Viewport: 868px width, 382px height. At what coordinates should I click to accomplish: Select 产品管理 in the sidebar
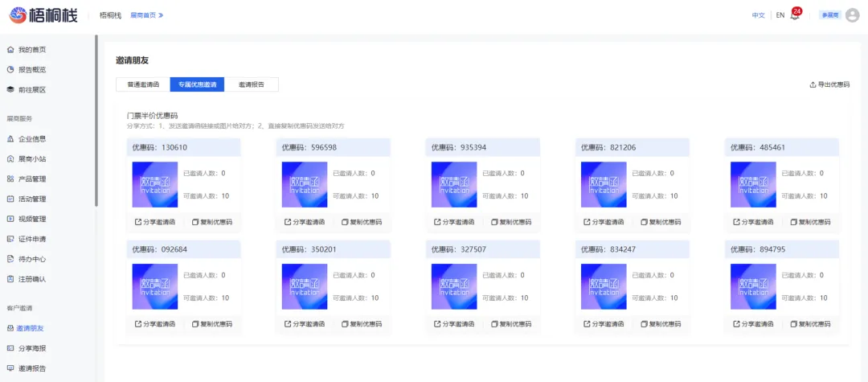(x=32, y=179)
